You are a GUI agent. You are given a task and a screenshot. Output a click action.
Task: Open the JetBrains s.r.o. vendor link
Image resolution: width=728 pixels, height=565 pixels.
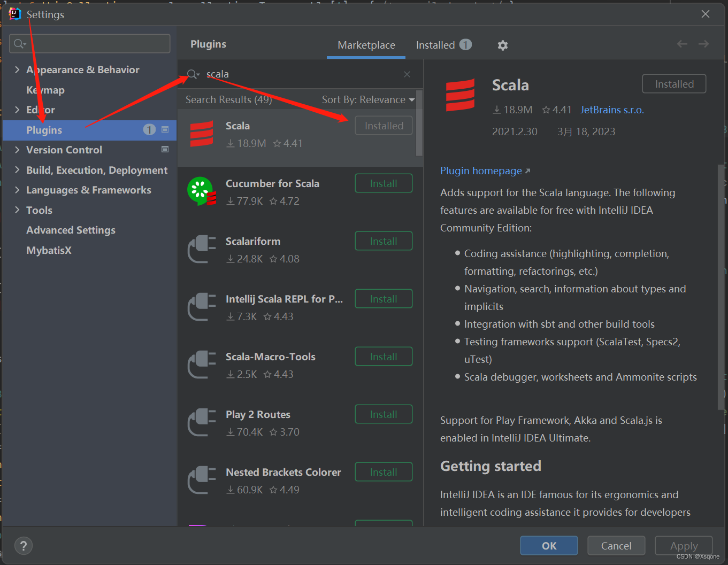pos(612,110)
